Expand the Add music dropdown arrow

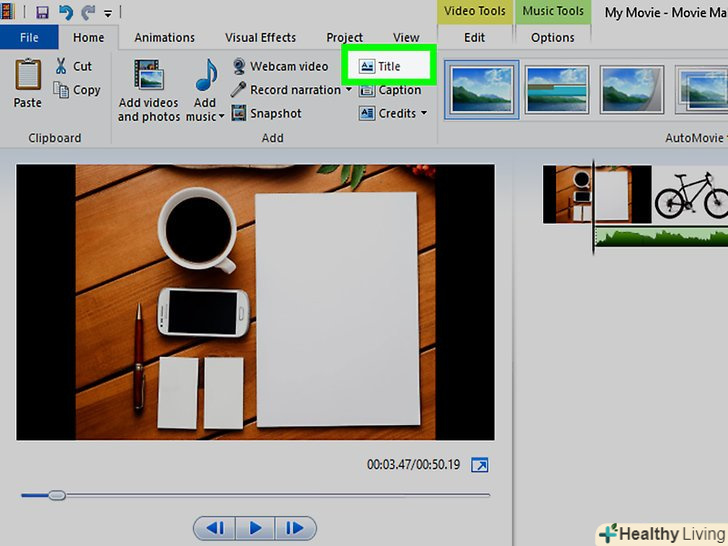point(221,116)
